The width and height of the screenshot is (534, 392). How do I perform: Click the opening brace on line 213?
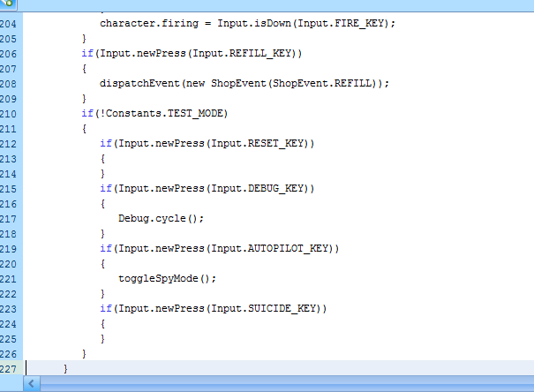pos(102,159)
